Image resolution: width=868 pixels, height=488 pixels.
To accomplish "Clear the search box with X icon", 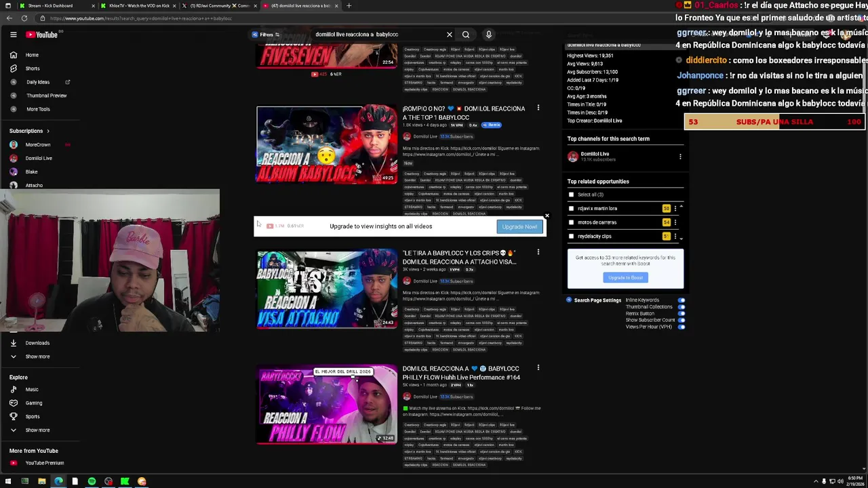I will [449, 35].
